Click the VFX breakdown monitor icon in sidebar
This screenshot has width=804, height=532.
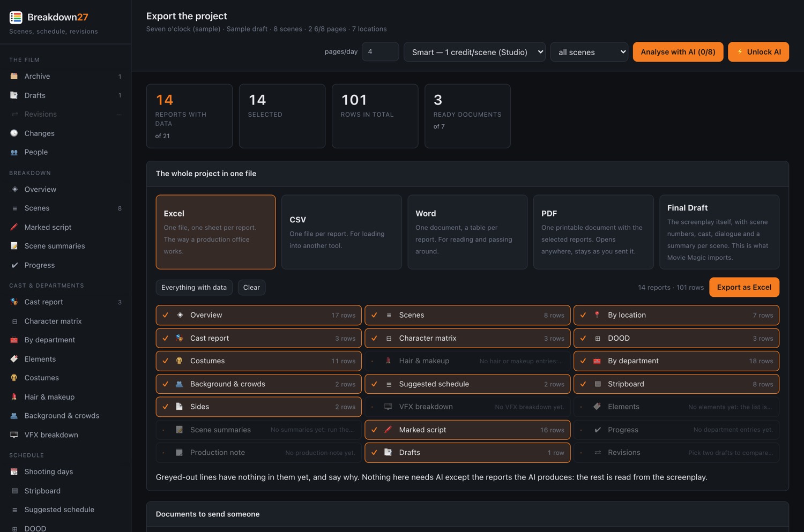coord(14,435)
